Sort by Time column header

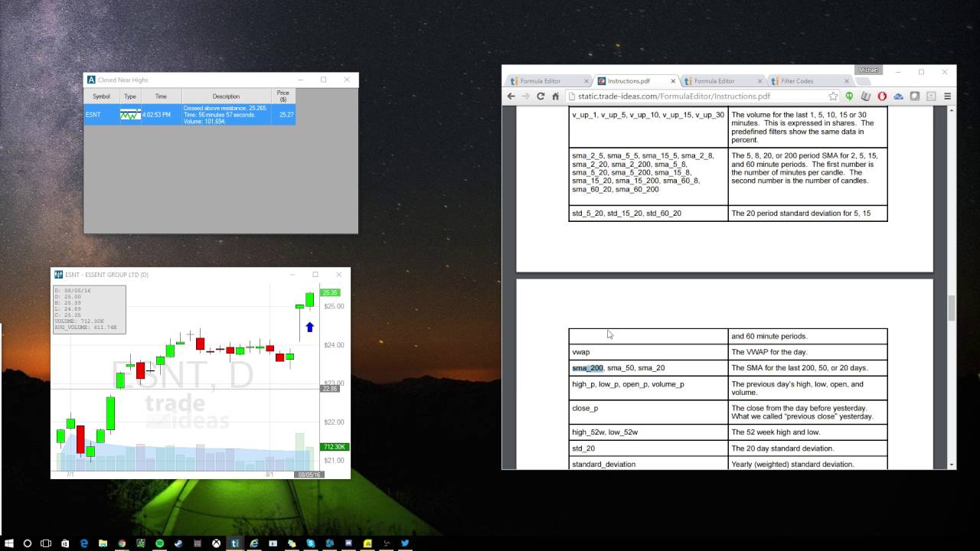tap(161, 96)
